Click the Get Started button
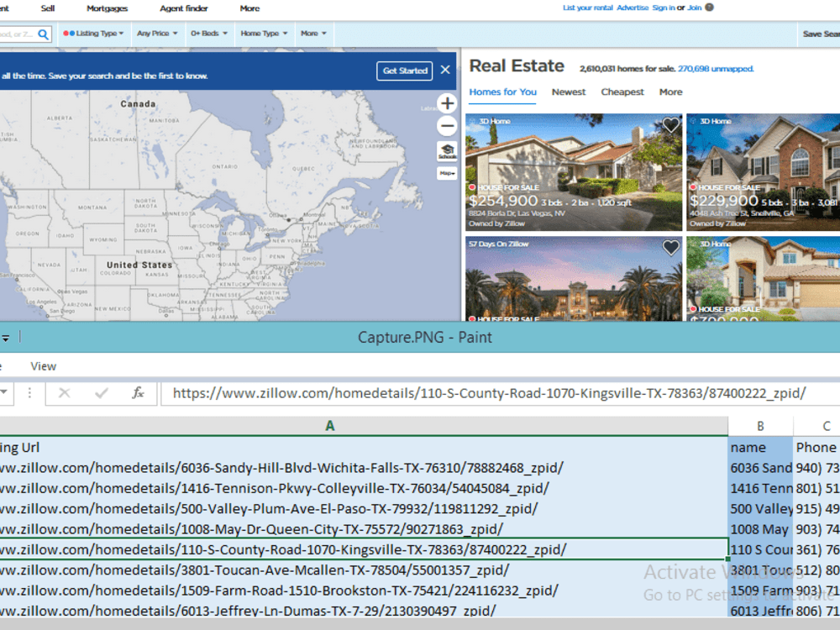The image size is (840, 630). click(405, 71)
